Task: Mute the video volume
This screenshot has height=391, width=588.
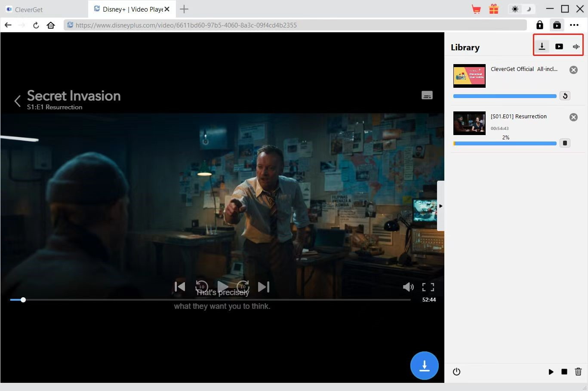Action: pyautogui.click(x=408, y=287)
